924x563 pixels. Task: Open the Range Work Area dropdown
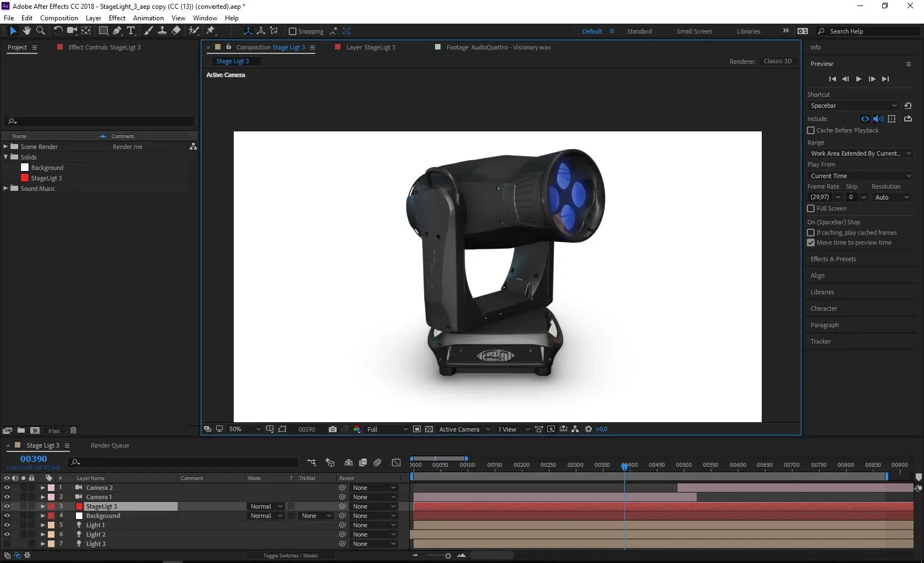point(860,153)
